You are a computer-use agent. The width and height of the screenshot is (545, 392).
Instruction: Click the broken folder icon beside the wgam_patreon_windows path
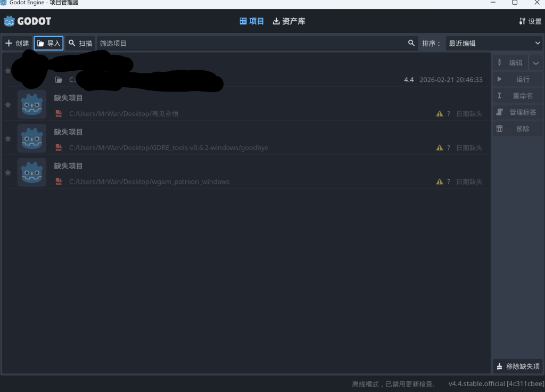click(x=59, y=181)
